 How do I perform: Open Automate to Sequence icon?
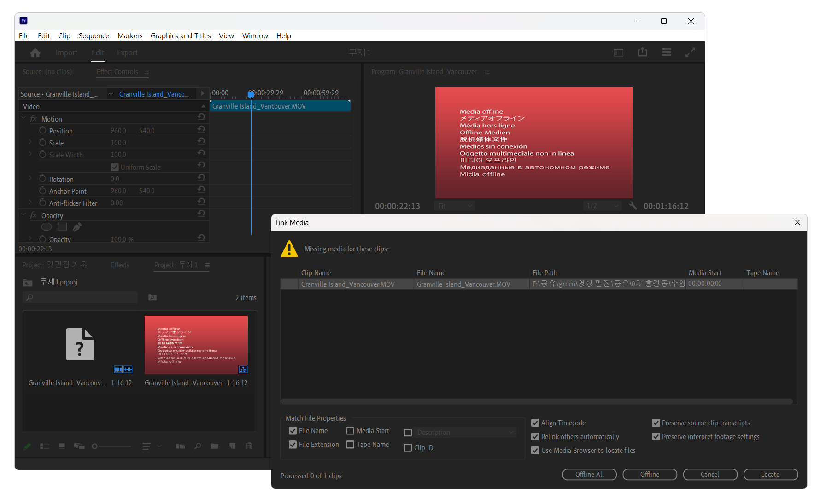[x=180, y=446]
